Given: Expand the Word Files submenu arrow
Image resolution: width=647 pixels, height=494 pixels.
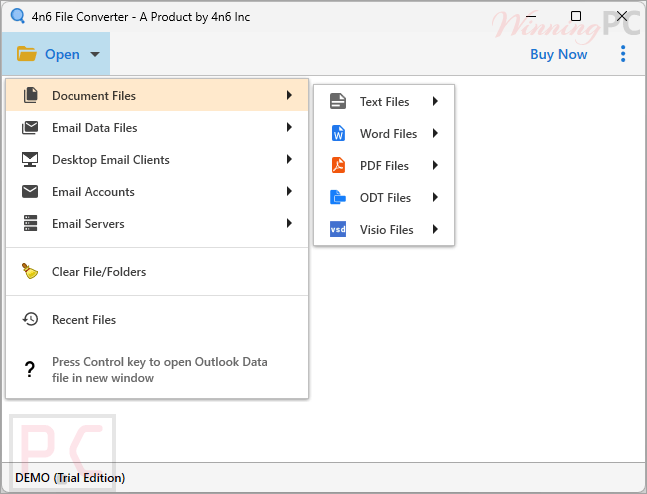Looking at the screenshot, I should pos(435,133).
